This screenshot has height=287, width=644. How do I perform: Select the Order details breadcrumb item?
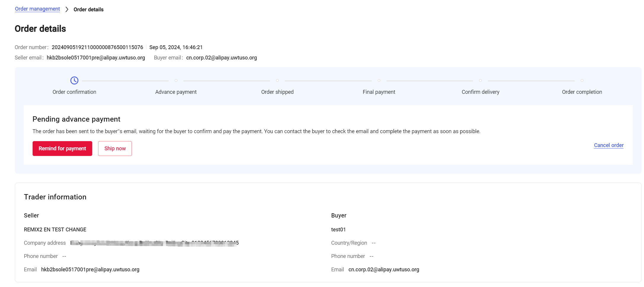click(x=88, y=9)
